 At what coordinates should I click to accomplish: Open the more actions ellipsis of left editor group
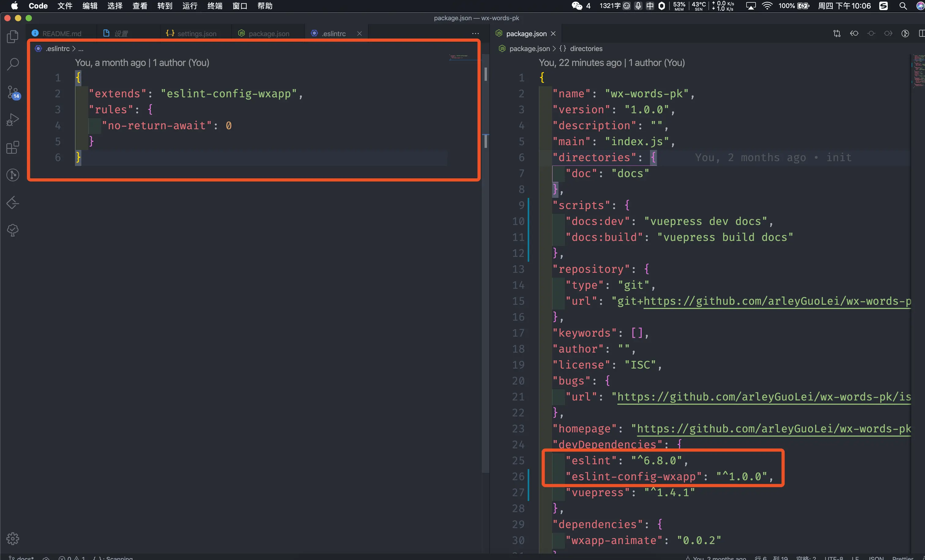click(475, 34)
